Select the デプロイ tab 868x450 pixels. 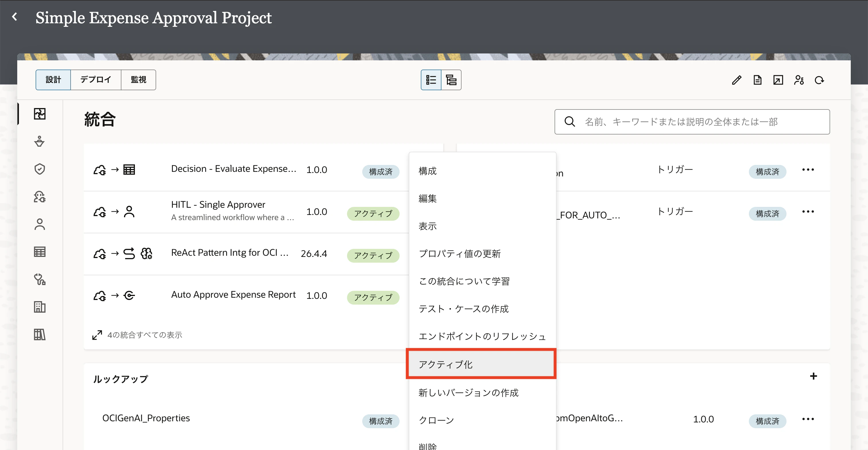[96, 80]
